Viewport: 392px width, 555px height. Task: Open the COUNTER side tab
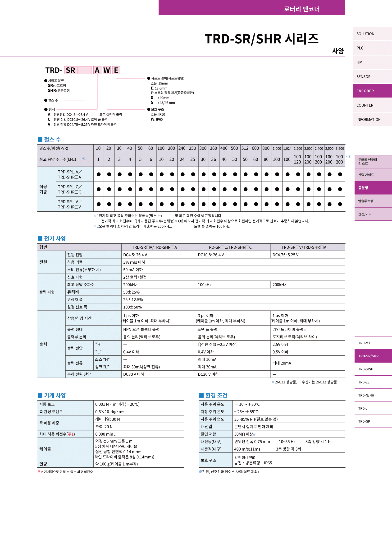tap(373, 105)
